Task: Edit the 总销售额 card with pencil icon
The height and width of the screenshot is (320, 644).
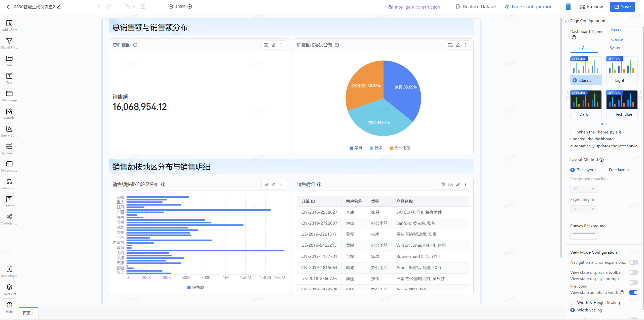Action: [x=274, y=45]
